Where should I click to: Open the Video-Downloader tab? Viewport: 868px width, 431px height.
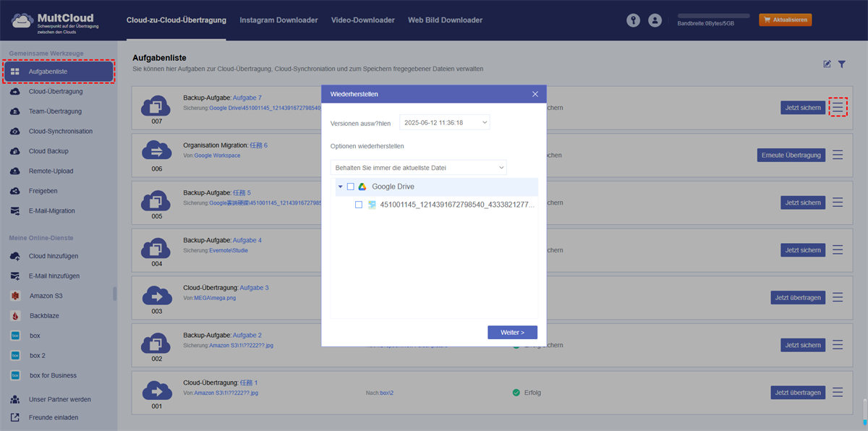(x=362, y=20)
